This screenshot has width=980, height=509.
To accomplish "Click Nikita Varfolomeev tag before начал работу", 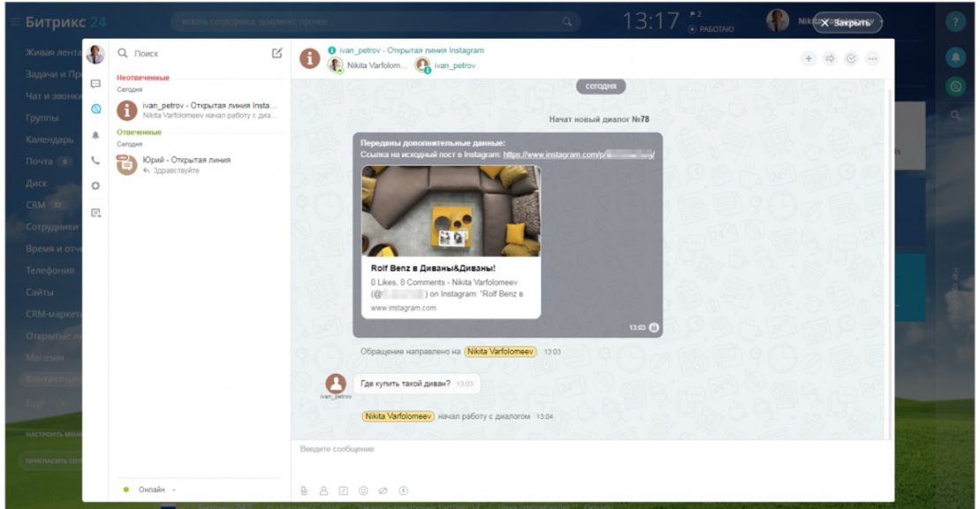I will (x=398, y=416).
